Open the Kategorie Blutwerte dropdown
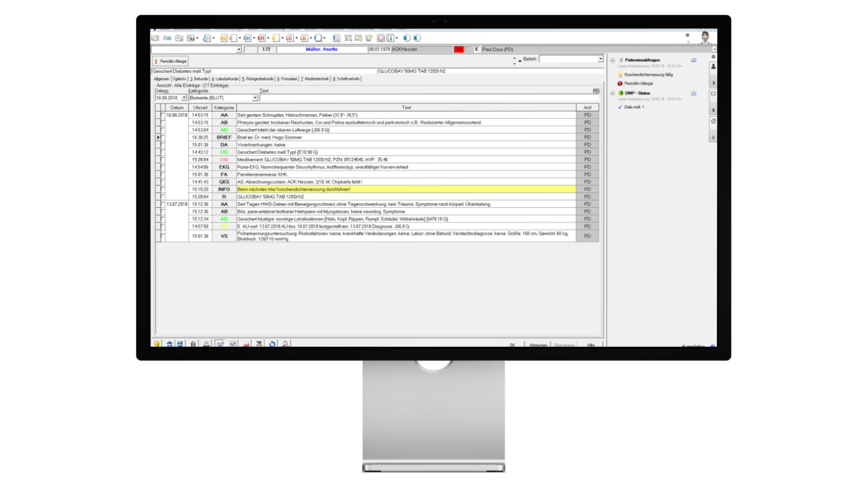The height and width of the screenshot is (488, 868). pos(255,98)
